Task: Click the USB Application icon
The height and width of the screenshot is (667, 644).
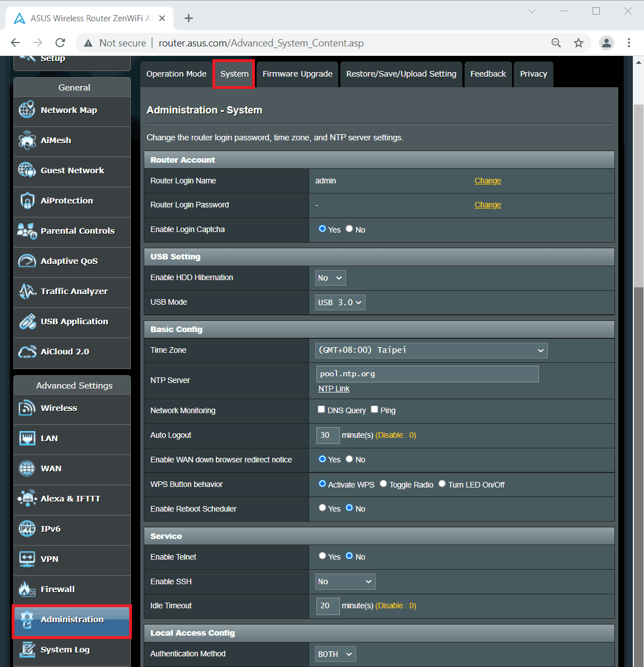Action: [27, 321]
